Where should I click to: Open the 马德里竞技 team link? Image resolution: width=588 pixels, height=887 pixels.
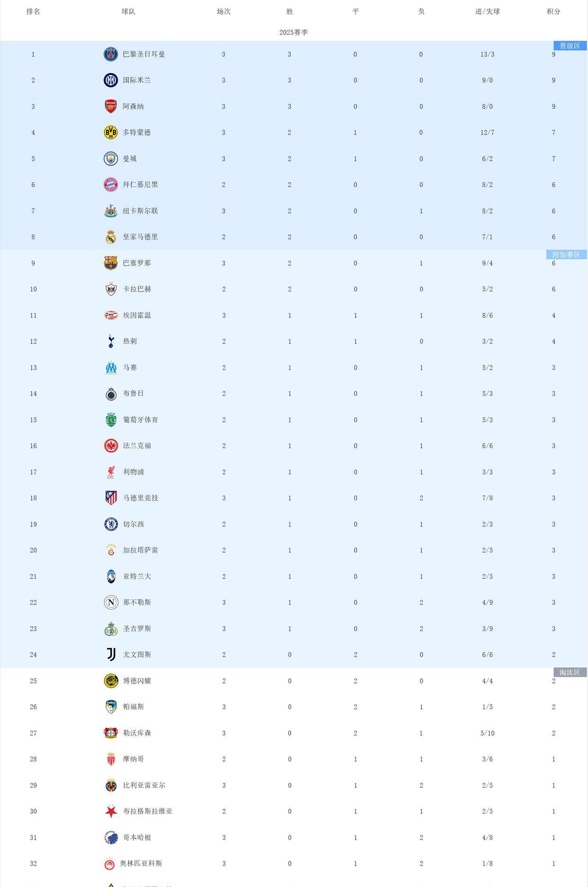140,498
